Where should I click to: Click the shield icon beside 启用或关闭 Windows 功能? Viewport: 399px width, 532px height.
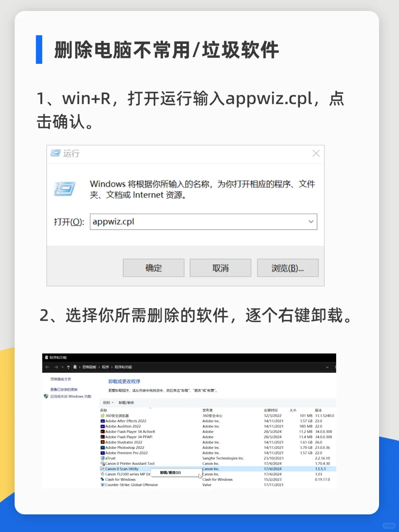pos(45,396)
